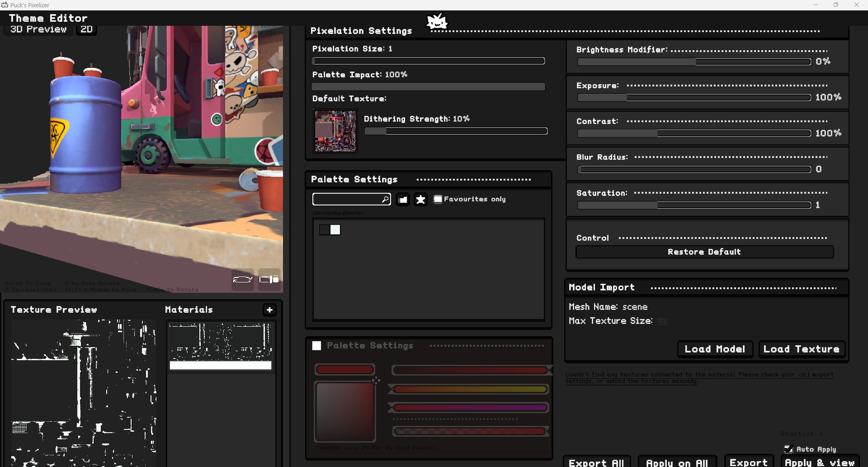Image resolution: width=868 pixels, height=467 pixels.
Task: Adjust the Exposure slider
Action: [694, 97]
